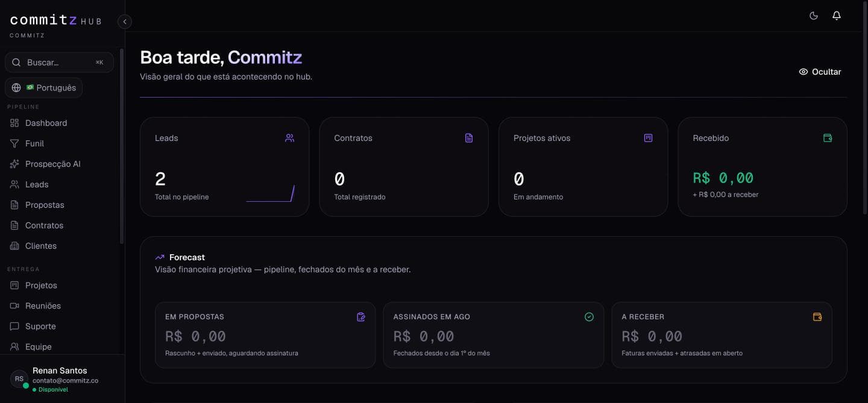Click the Disponível status indicator
This screenshot has height=403, width=868.
point(51,390)
